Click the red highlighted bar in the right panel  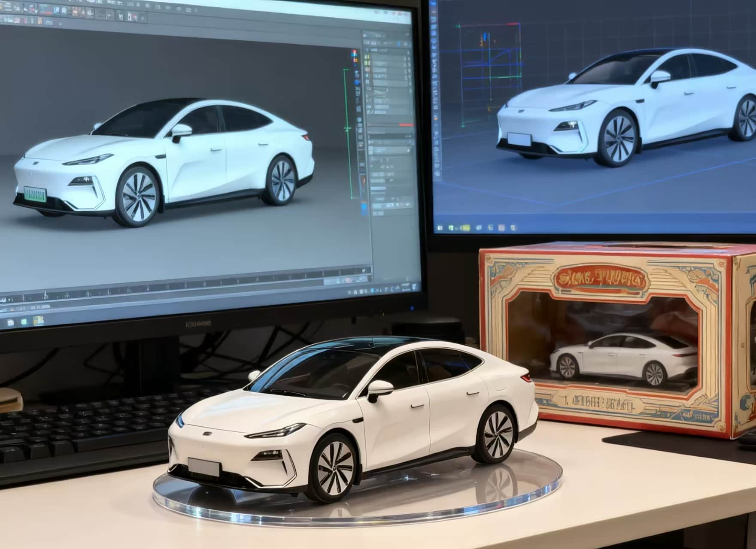click(405, 125)
